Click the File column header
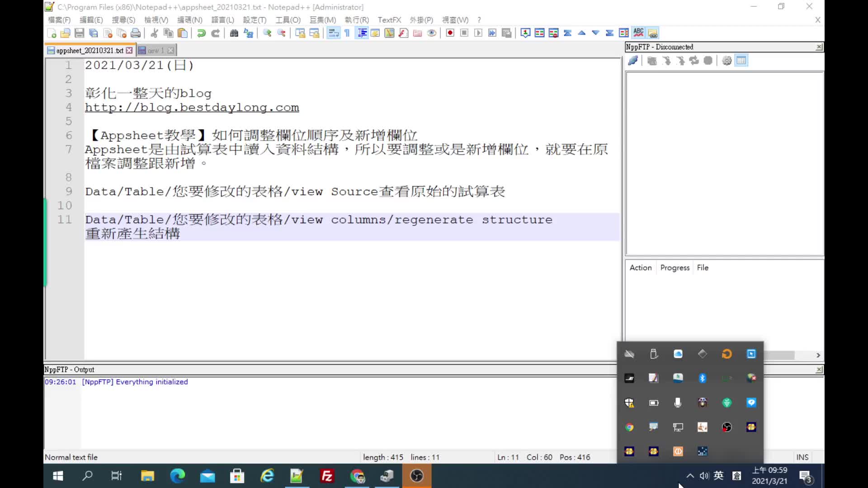 click(x=703, y=267)
